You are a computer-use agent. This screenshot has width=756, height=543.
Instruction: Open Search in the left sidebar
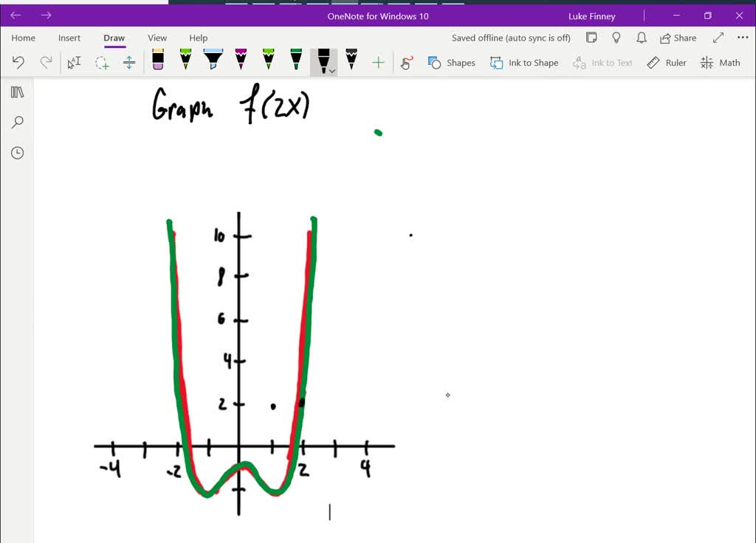[17, 122]
